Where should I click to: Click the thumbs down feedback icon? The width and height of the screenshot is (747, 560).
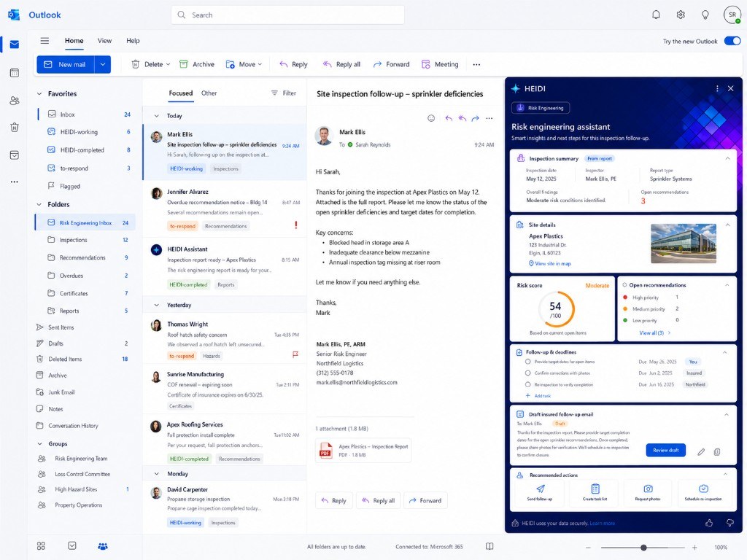pos(729,523)
